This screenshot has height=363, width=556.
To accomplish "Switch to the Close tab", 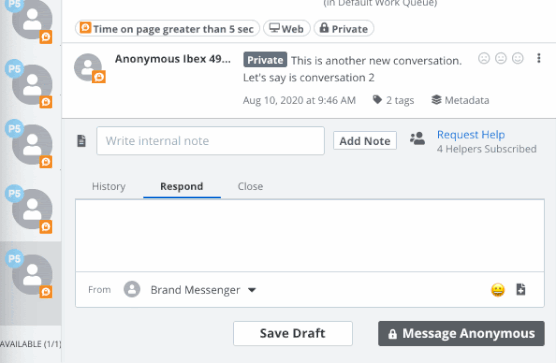I will 250,186.
